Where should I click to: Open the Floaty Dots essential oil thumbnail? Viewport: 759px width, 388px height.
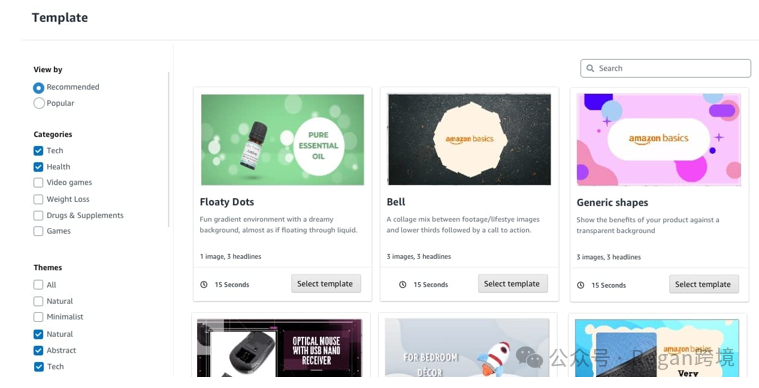point(282,139)
